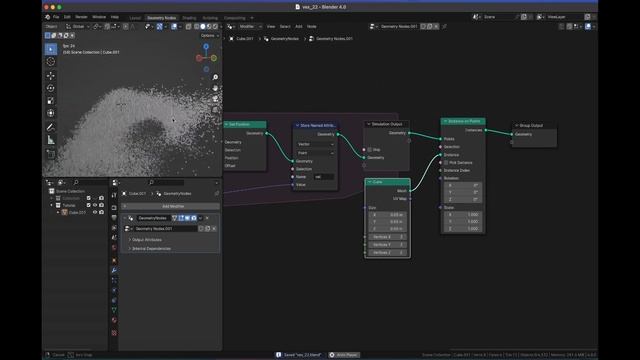Screen dimensions: 640x360
Task: Enable Pick Instance checkbox
Action: point(446,162)
